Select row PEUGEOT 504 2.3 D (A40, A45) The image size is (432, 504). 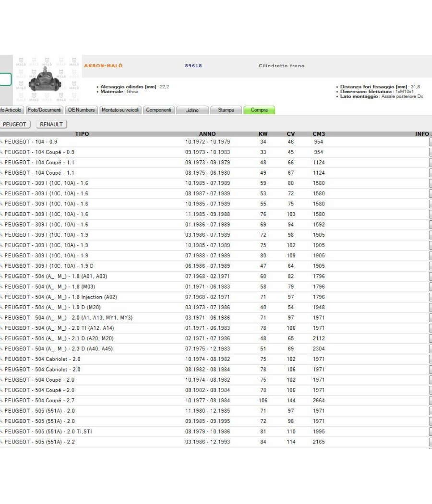click(x=216, y=348)
